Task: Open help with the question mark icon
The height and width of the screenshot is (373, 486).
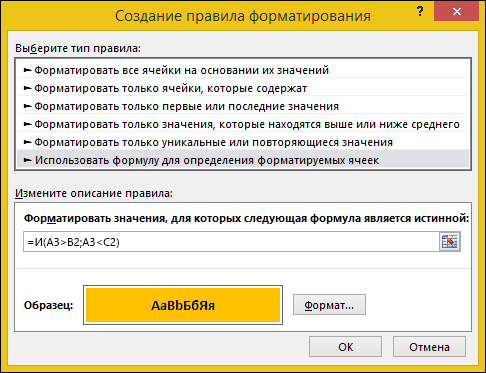Action: coord(420,12)
